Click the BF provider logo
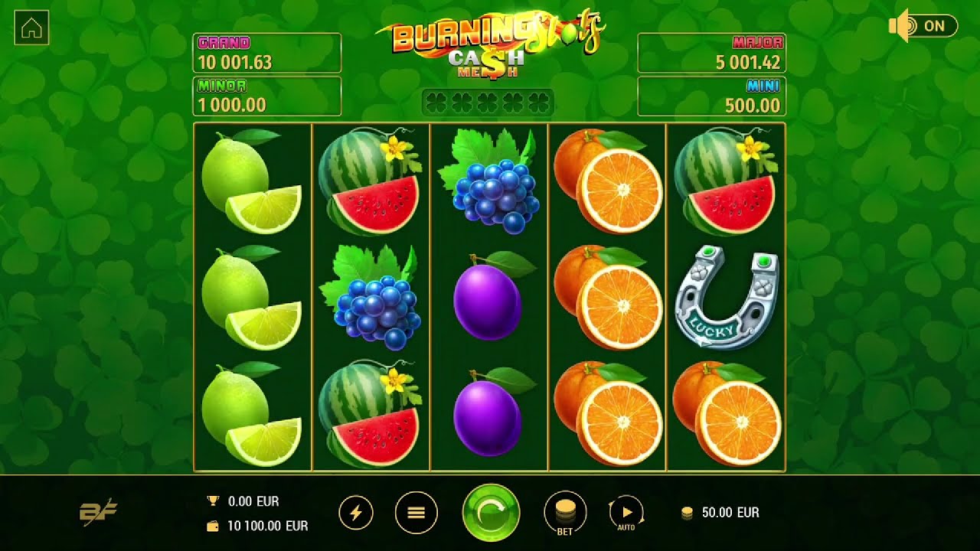The height and width of the screenshot is (551, 980). (99, 512)
